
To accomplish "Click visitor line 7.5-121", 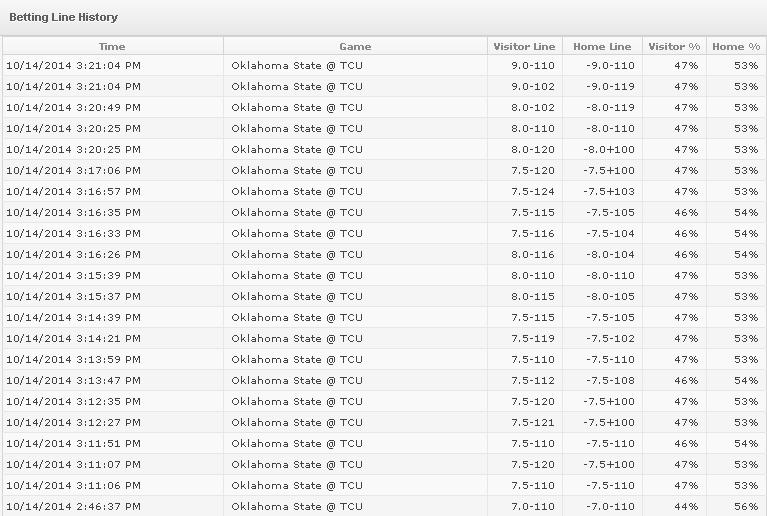I will (533, 423).
